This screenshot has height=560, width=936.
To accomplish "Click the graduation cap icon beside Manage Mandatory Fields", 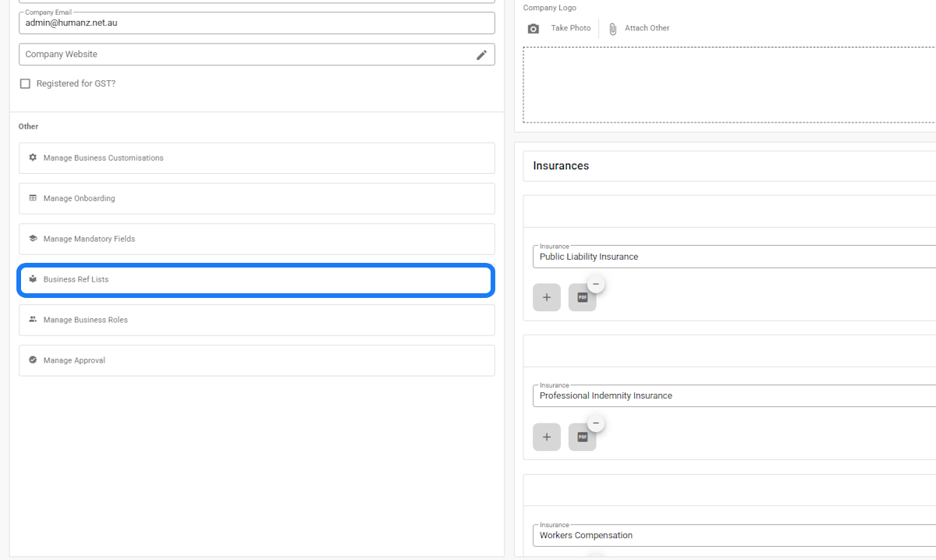I will (33, 239).
